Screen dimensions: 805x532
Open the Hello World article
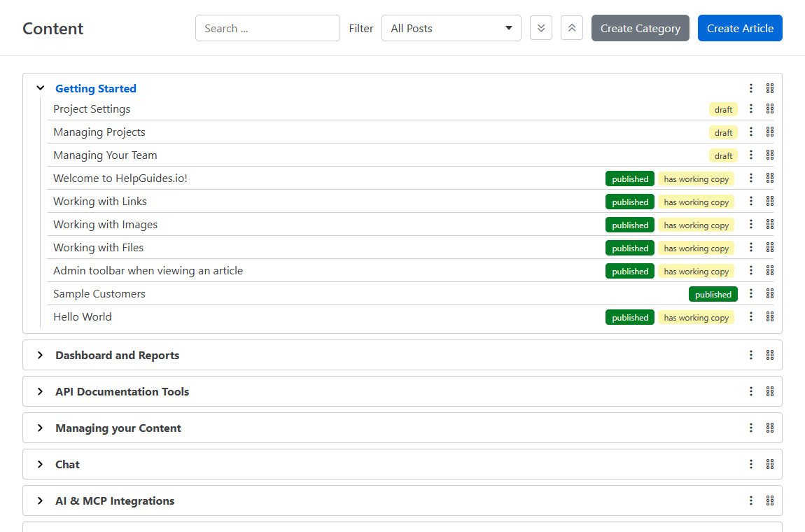pyautogui.click(x=83, y=317)
